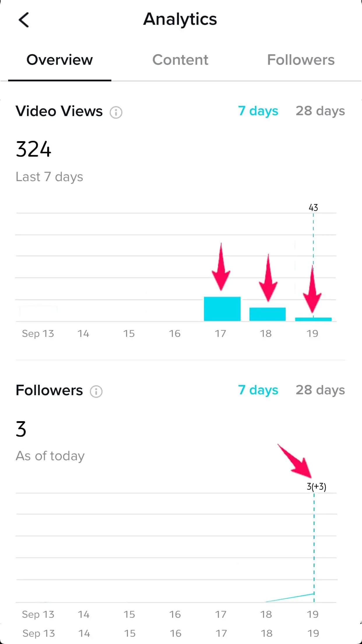Select 7 days for Followers section
Image resolution: width=362 pixels, height=644 pixels.
[258, 390]
